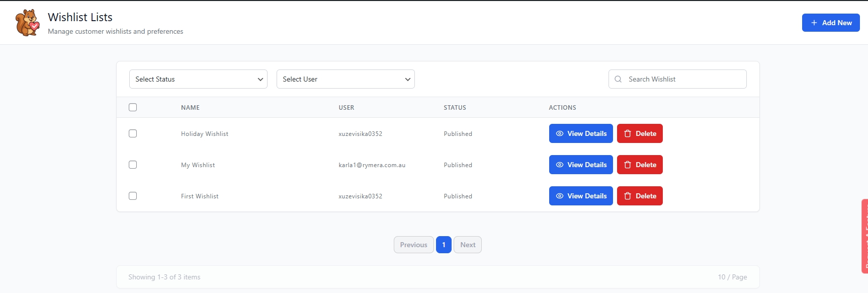Expand the Select User dropdown
The height and width of the screenshot is (293, 868).
point(345,79)
